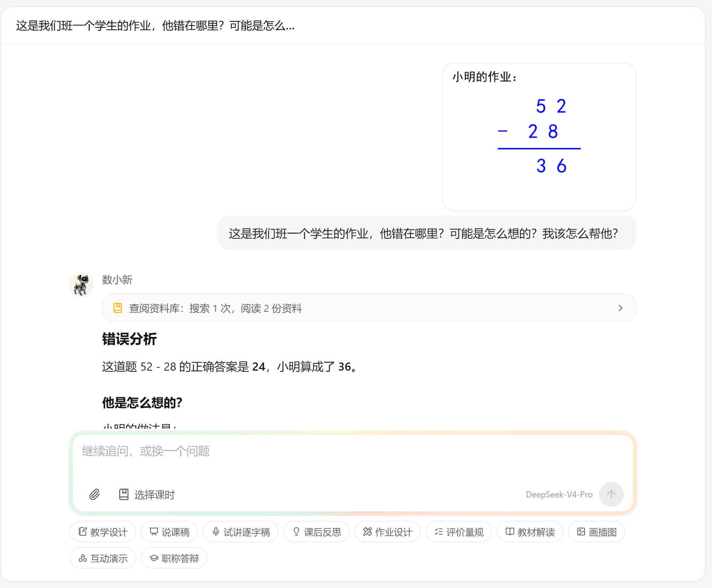Select 说课稿 shortcut chip
Viewport: 712px width, 588px height.
click(169, 532)
